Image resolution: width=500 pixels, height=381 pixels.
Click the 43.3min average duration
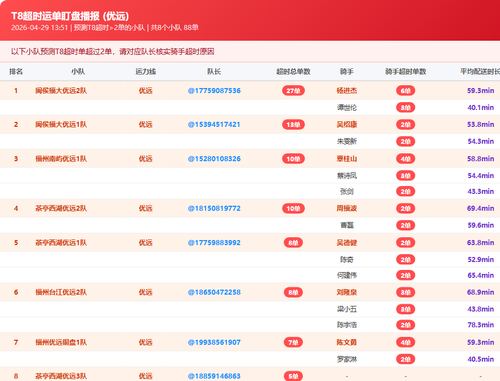(480, 191)
